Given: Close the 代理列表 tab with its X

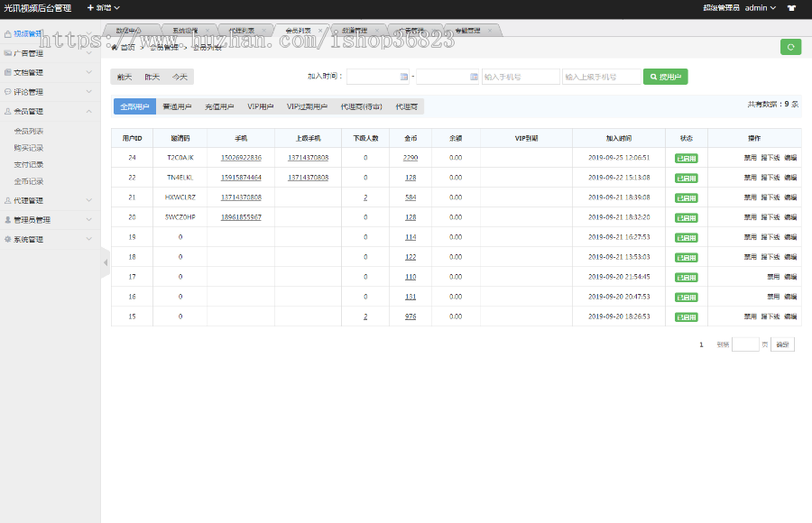Looking at the screenshot, I should pyautogui.click(x=264, y=30).
